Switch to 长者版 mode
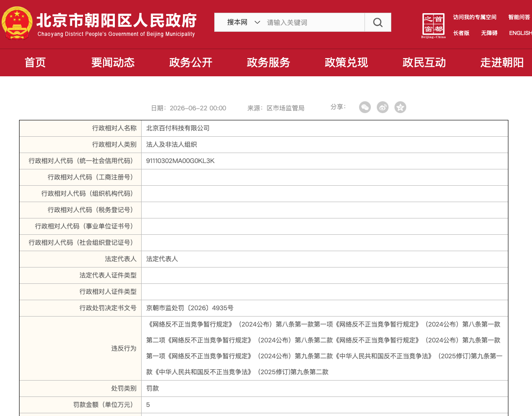Viewport: 532px width, 416px height. point(461,33)
